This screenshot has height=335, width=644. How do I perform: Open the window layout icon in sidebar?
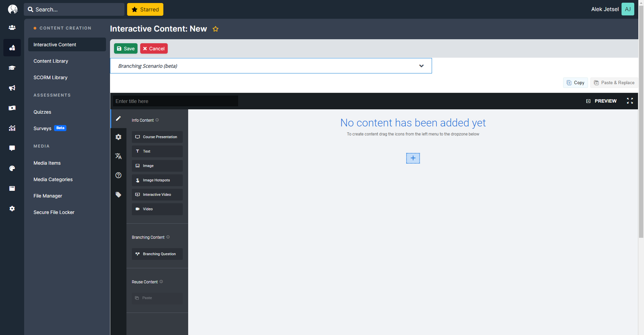(x=12, y=188)
